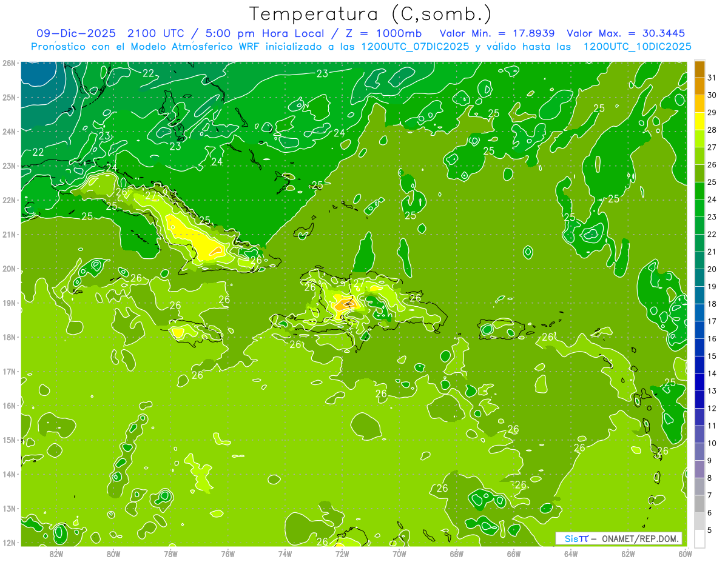Click the '25N' latitude axis label
The width and height of the screenshot is (728, 562).
9,98
